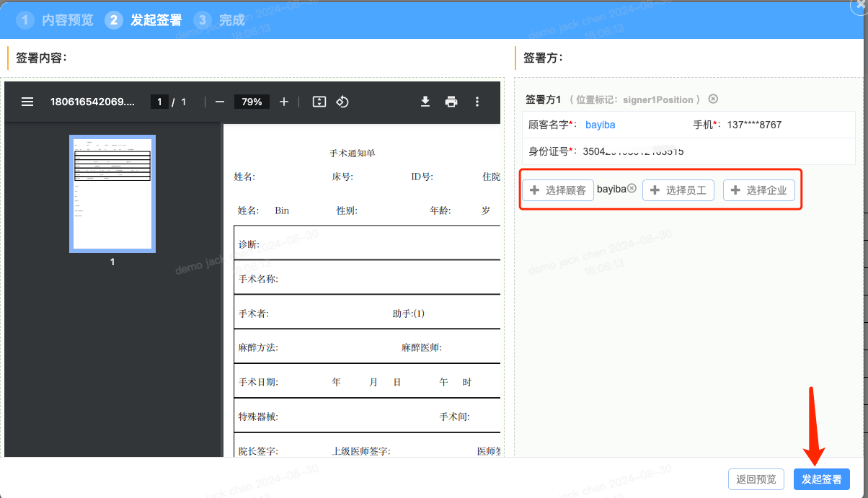The width and height of the screenshot is (868, 498).
Task: Click the zoom out minus icon
Action: pos(220,102)
